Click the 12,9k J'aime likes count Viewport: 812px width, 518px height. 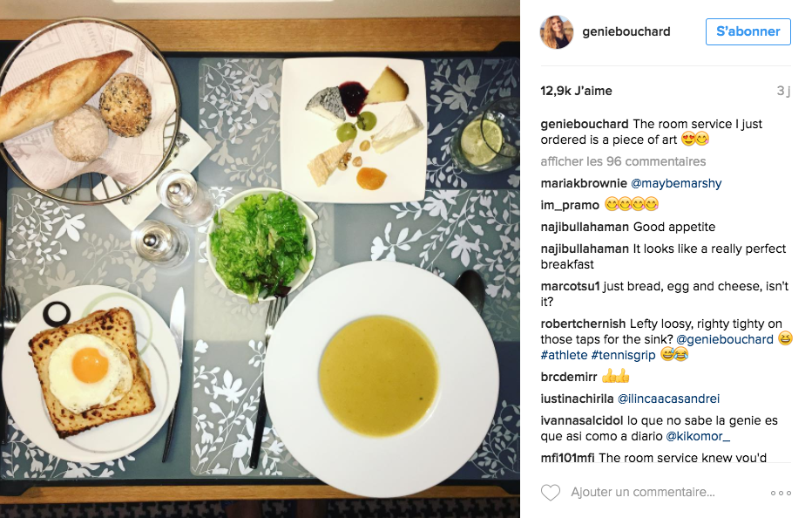(x=577, y=91)
